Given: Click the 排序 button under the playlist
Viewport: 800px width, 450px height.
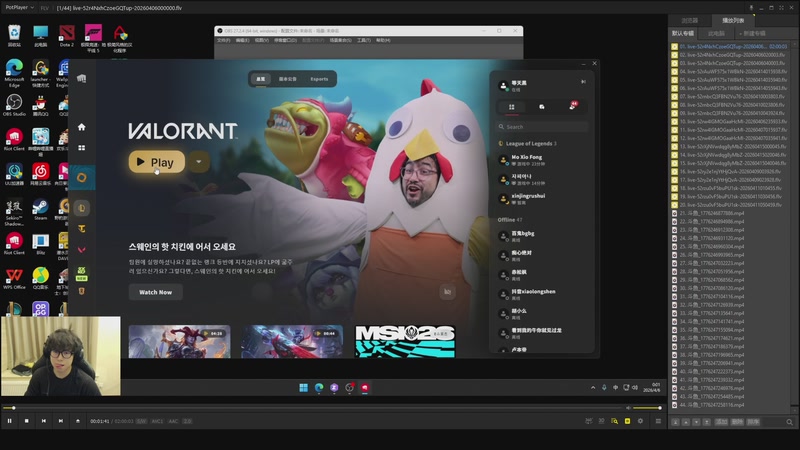Looking at the screenshot, I should point(754,422).
